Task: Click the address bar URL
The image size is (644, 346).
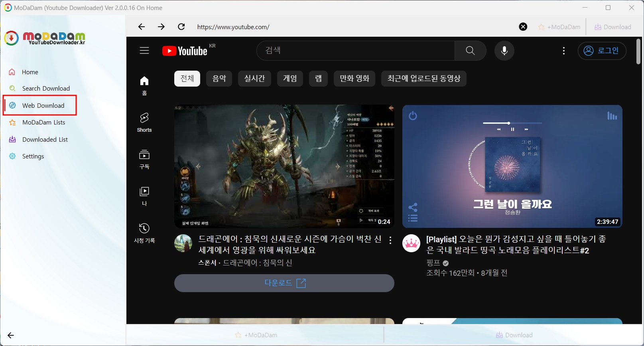Action: (233, 27)
